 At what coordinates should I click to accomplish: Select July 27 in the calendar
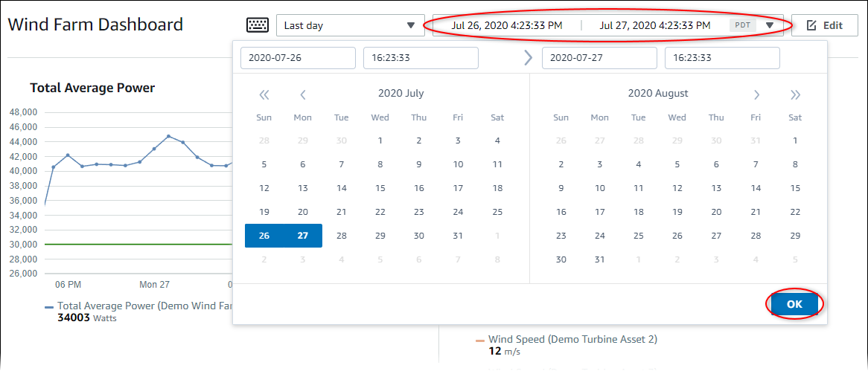tap(303, 236)
